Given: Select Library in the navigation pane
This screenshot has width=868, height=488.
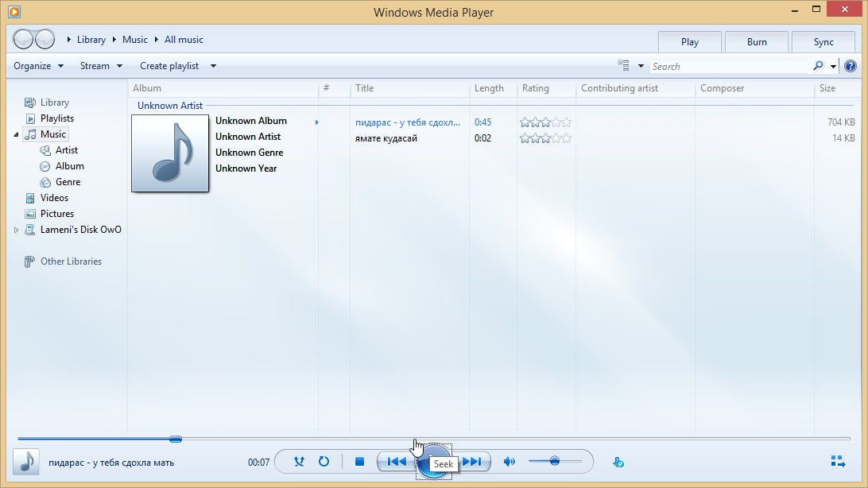Looking at the screenshot, I should (x=54, y=103).
